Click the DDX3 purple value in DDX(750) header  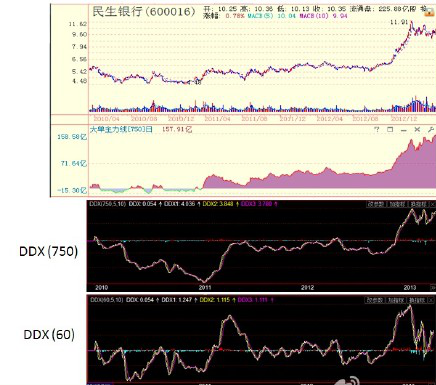click(x=256, y=204)
